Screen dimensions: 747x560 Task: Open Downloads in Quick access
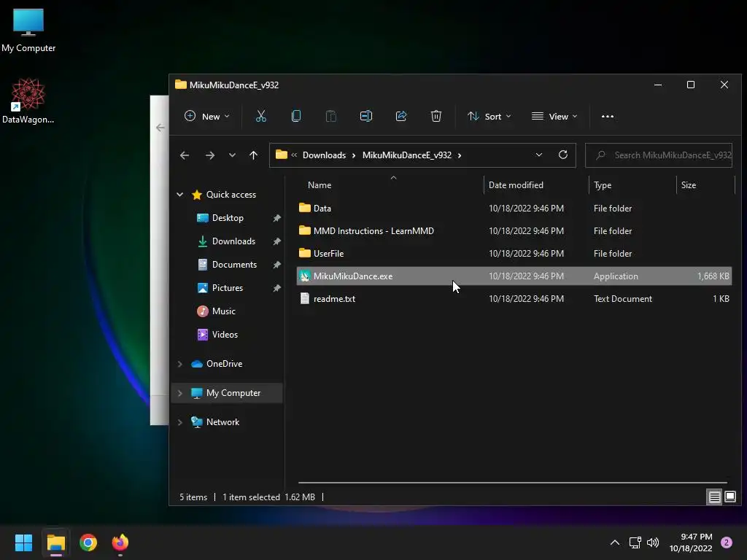tap(233, 241)
